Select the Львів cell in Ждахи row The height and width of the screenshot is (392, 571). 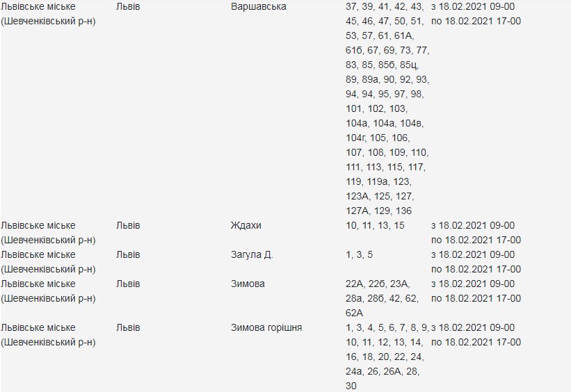tap(128, 226)
